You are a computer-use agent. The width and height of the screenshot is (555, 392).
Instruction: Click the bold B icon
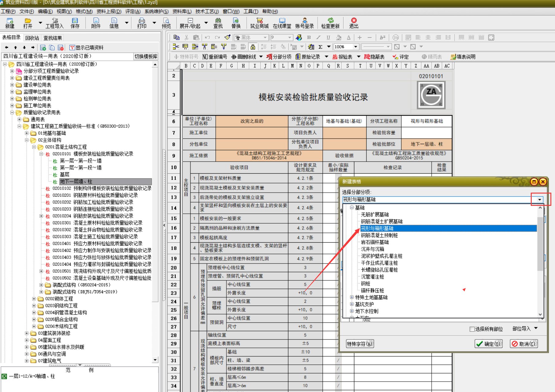pyautogui.click(x=309, y=37)
